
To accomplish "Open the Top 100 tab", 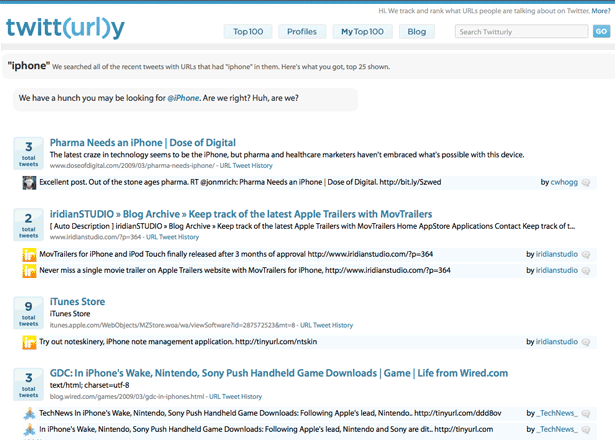I will [x=248, y=32].
